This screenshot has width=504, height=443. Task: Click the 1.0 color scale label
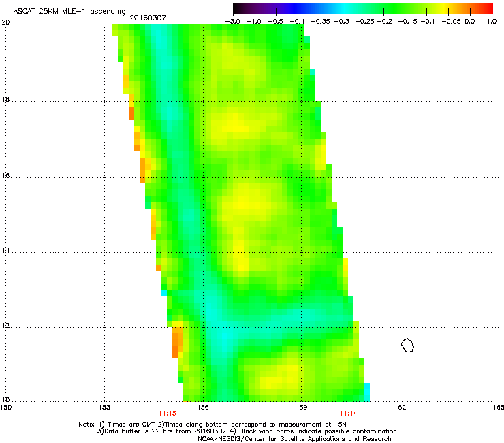[492, 22]
